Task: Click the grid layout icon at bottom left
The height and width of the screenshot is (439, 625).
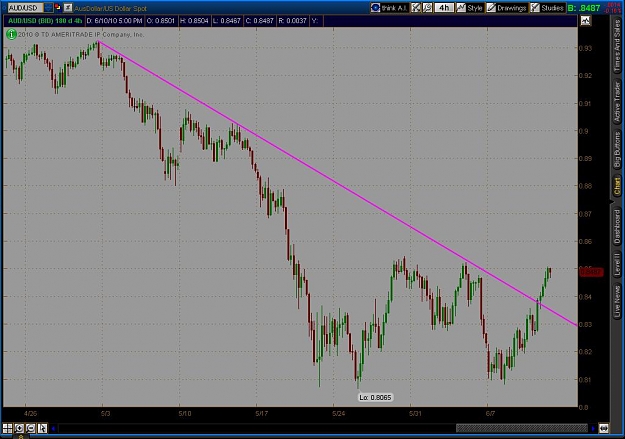Action: (x=8, y=428)
